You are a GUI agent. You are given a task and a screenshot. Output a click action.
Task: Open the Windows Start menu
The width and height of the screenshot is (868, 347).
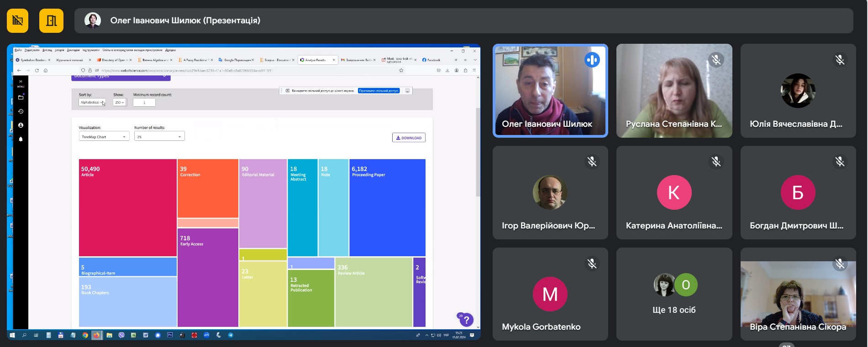[12, 335]
